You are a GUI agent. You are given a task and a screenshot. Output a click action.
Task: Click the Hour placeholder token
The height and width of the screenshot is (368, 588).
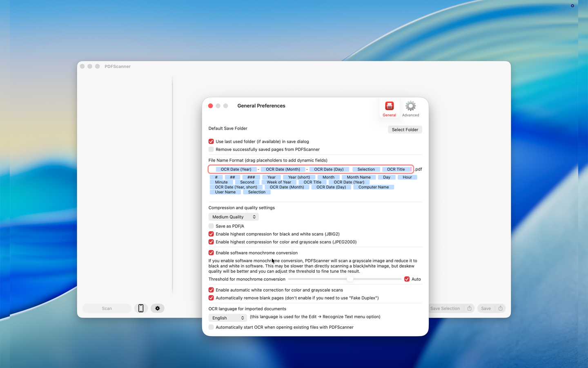408,177
